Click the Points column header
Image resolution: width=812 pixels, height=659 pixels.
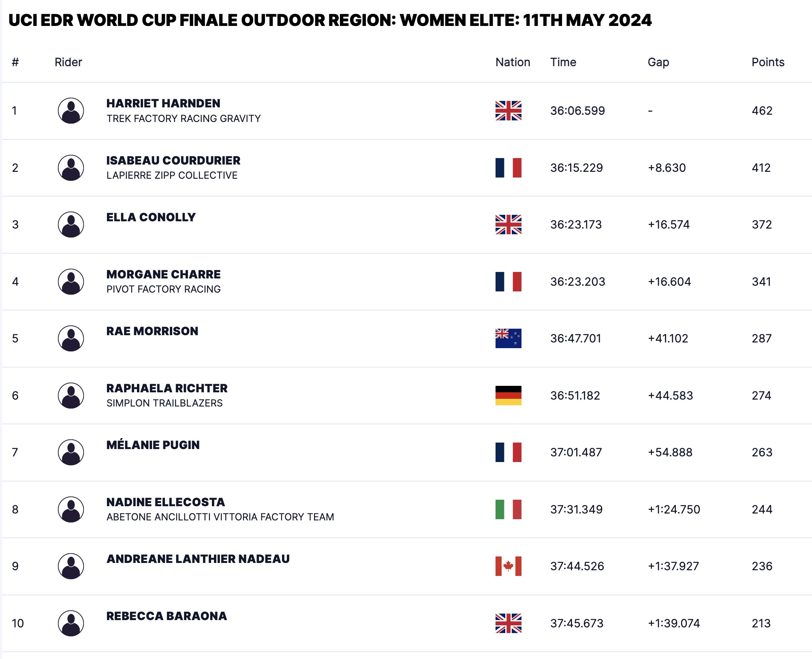[767, 62]
